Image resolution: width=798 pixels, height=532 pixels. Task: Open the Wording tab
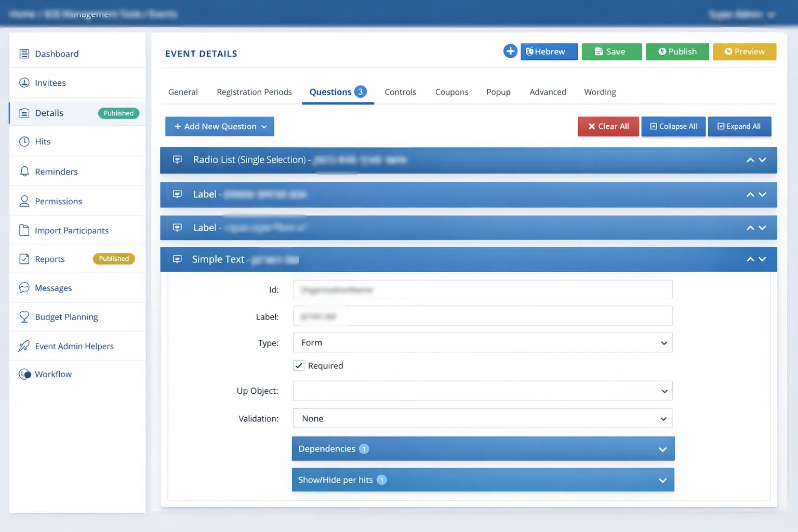coord(600,92)
